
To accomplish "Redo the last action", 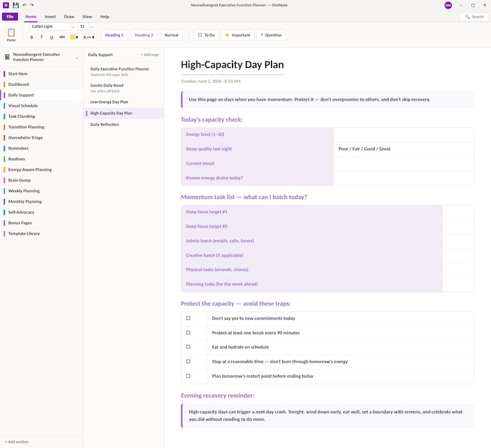I will click(32, 5).
